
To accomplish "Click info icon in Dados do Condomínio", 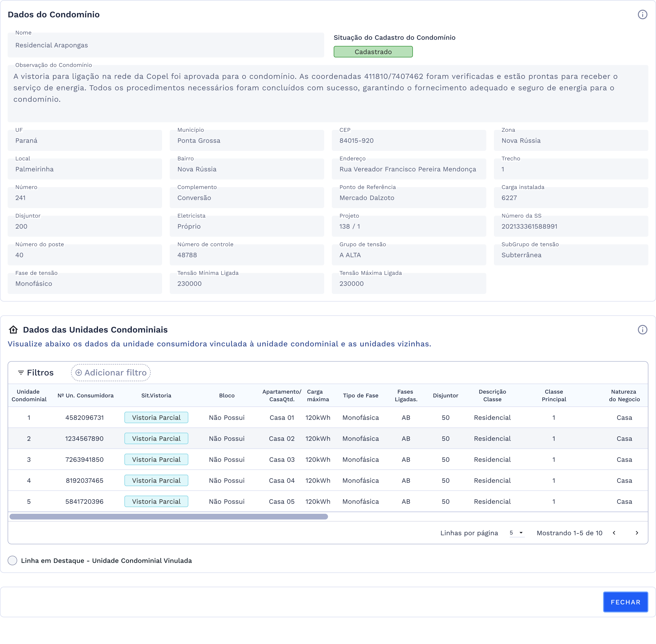I will pos(642,15).
